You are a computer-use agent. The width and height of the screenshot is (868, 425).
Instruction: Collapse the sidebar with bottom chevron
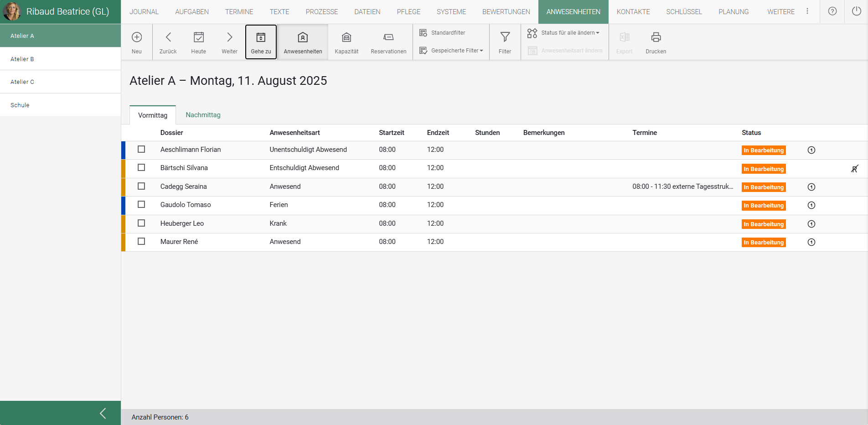103,413
